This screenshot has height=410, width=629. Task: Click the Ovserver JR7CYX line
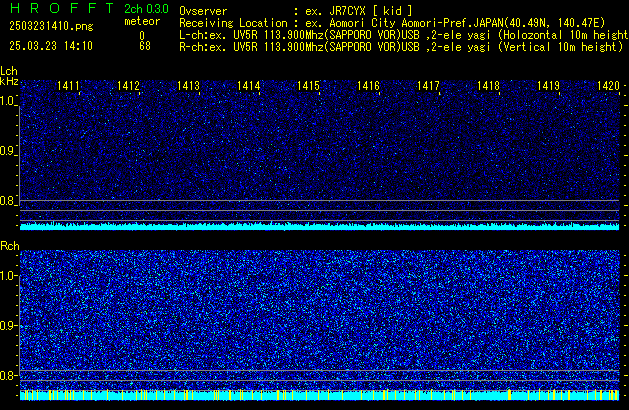[x=296, y=11]
